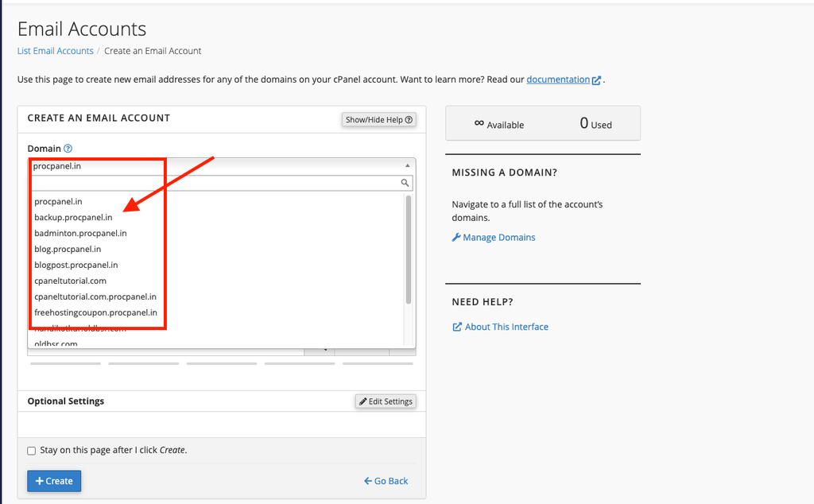Open About This Interface link
The image size is (814, 504).
click(x=506, y=327)
